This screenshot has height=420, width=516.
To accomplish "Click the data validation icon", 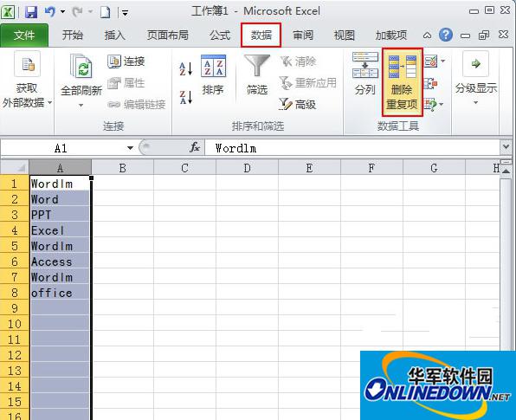I will (x=430, y=61).
